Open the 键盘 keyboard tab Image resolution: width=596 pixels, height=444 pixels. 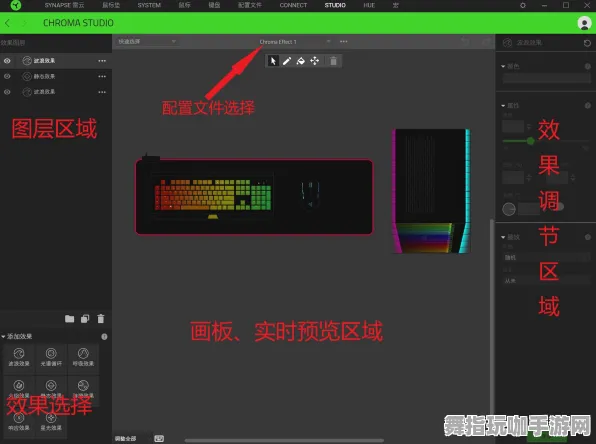click(x=214, y=5)
